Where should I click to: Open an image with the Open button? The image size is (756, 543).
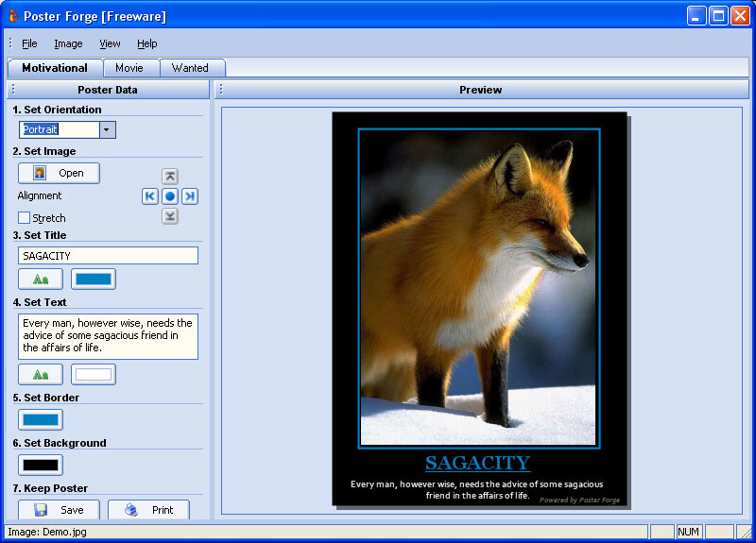click(59, 173)
